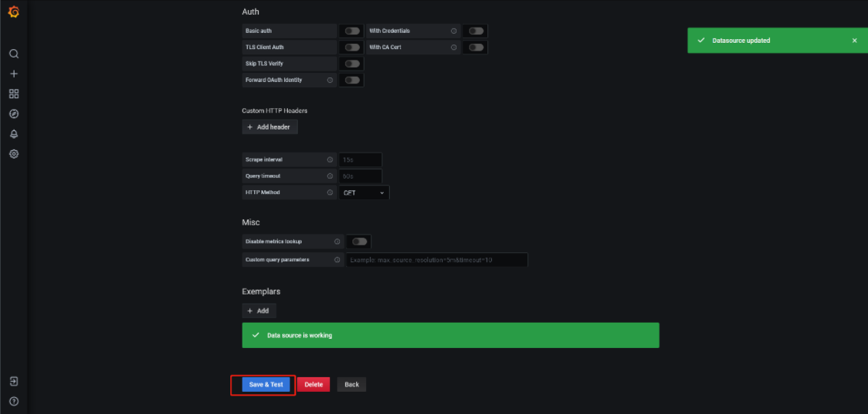Viewport: 868px width, 414px height.
Task: Show info tooltip for Disable metrics lookup
Action: tap(337, 242)
